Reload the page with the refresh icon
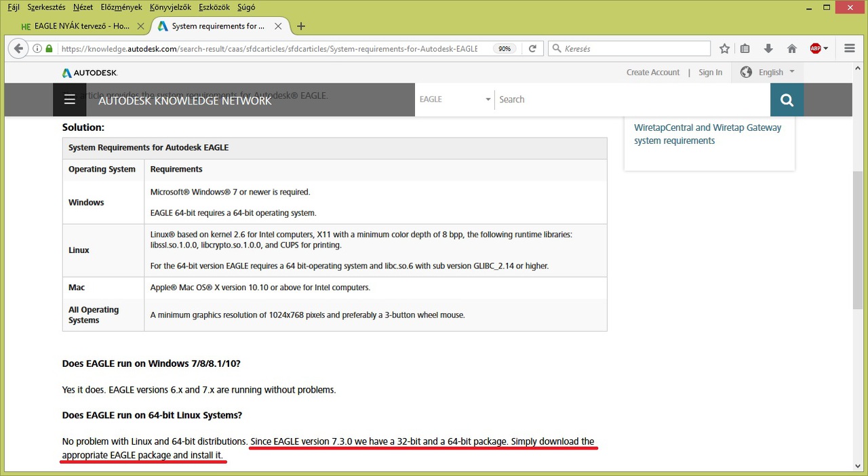Viewport: 868px width, 476px height. (532, 49)
